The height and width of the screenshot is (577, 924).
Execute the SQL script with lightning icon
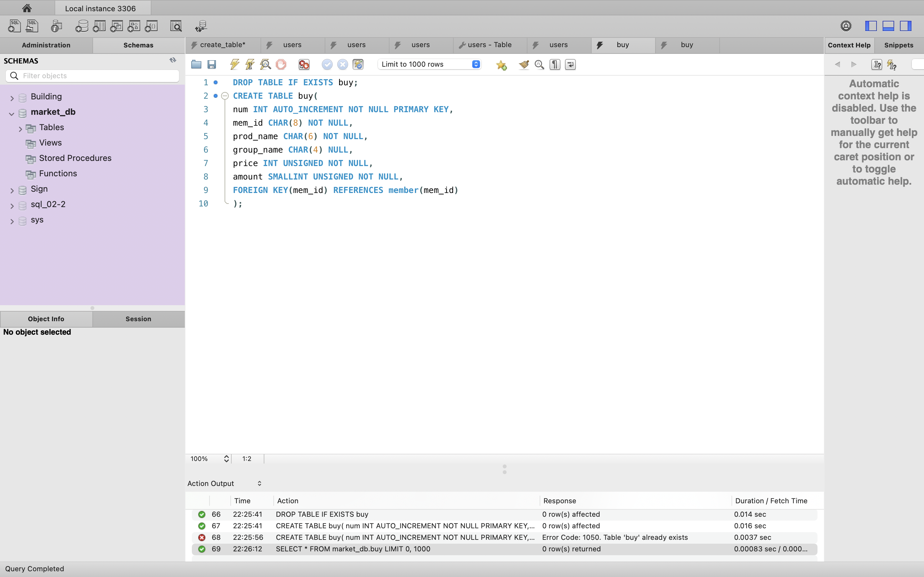tap(235, 64)
